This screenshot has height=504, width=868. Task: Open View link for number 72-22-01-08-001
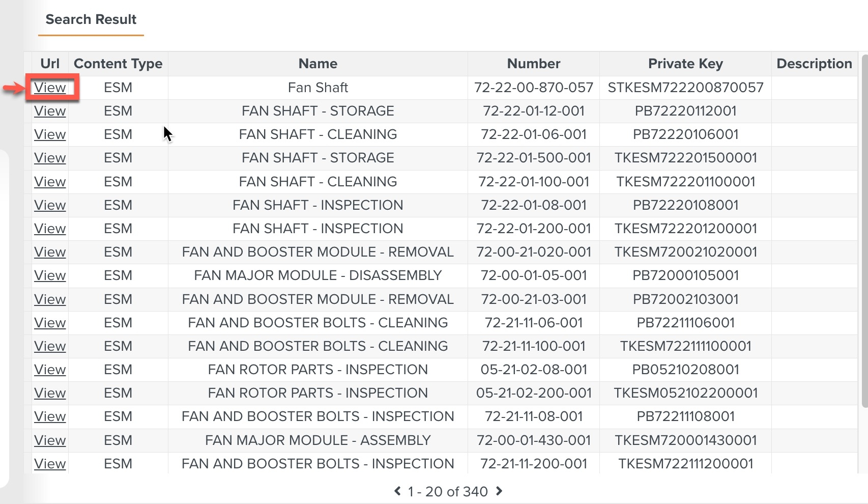(50, 205)
